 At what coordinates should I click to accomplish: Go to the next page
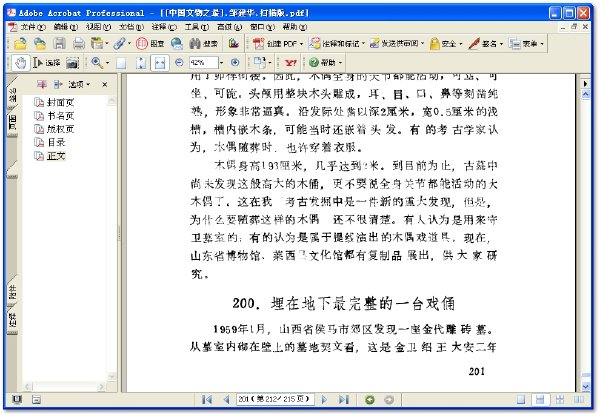[x=324, y=400]
